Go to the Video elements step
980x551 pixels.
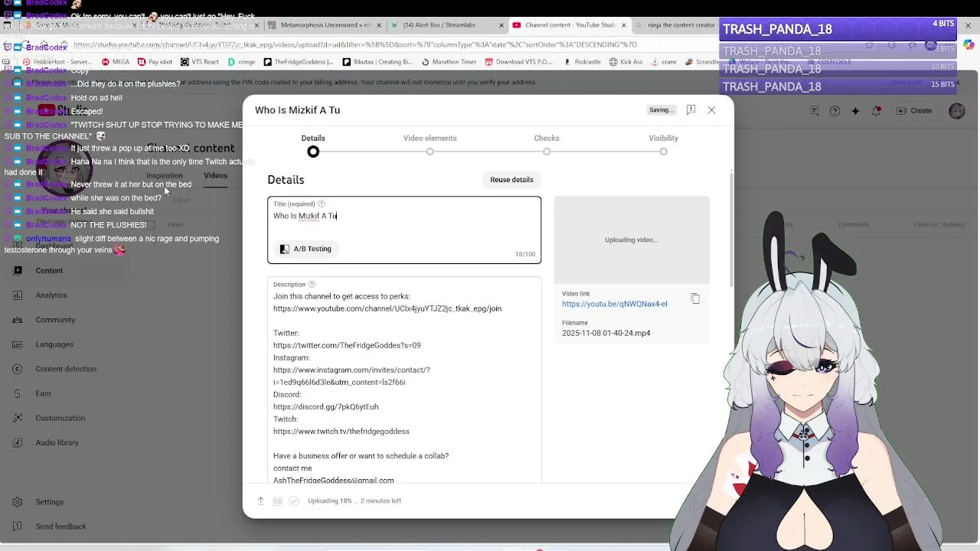pyautogui.click(x=430, y=139)
